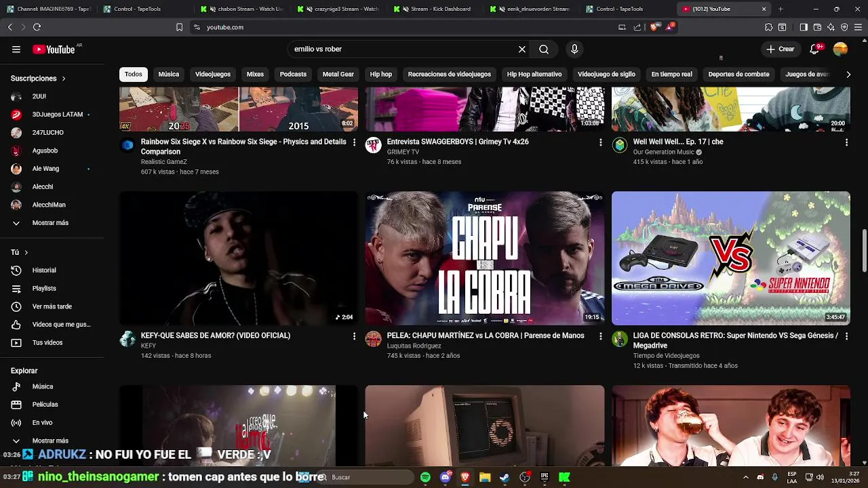Screen dimensions: 868x488
Task: Open Luquitas Rodriguez channel avatar
Action: [374, 339]
